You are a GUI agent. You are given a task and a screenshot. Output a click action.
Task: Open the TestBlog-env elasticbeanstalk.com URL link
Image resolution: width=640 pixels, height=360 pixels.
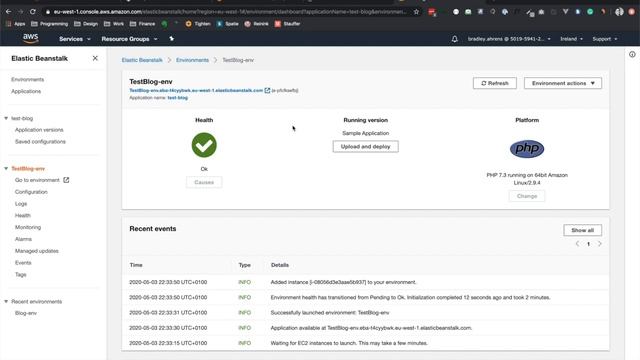[196, 90]
